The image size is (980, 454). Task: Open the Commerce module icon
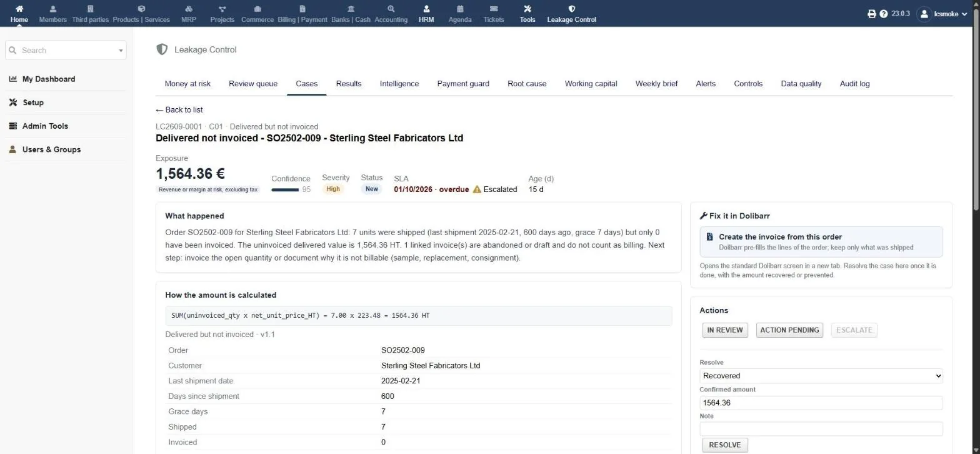257,9
